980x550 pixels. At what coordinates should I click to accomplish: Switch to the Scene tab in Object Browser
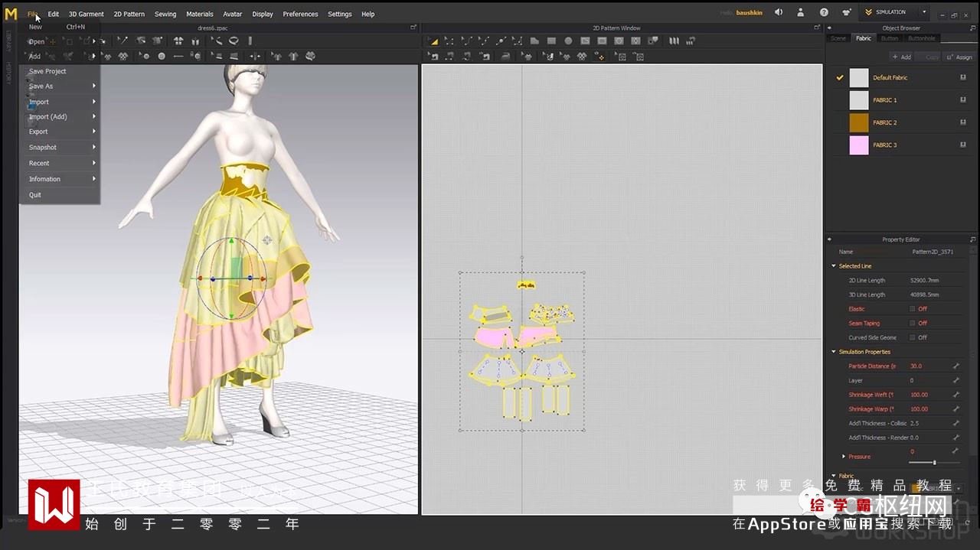coord(838,38)
